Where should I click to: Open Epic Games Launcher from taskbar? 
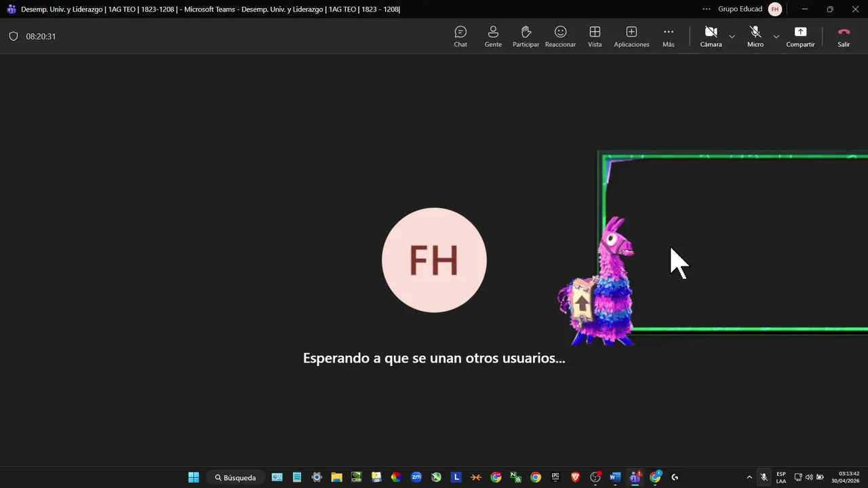point(555,477)
